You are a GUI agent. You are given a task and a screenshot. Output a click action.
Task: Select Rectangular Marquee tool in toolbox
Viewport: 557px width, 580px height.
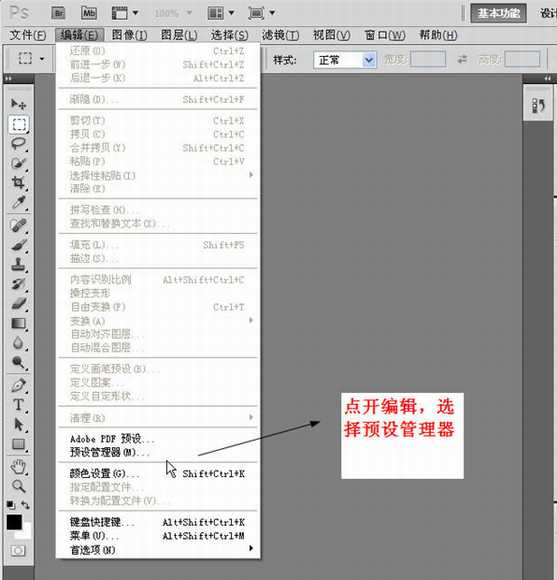[x=18, y=124]
